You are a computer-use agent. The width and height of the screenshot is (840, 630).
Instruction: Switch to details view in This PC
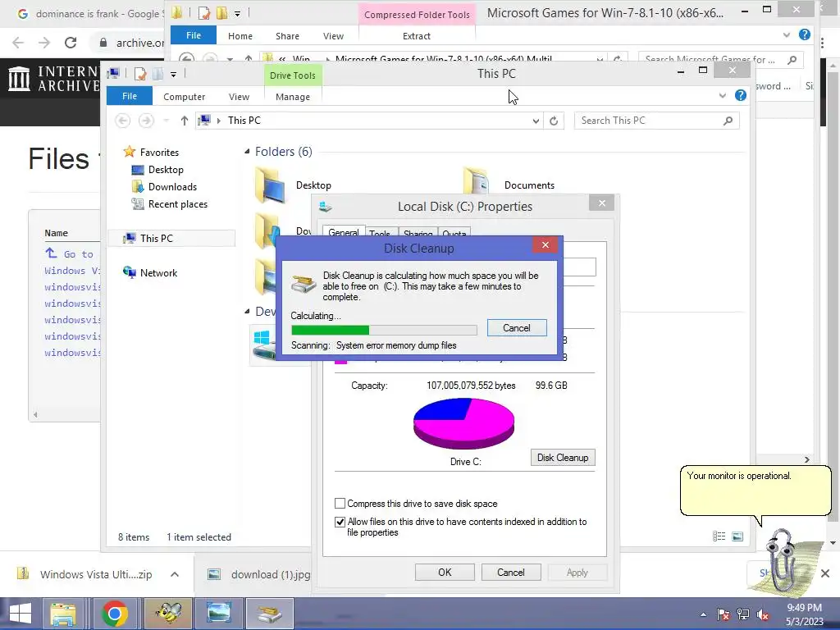(719, 536)
